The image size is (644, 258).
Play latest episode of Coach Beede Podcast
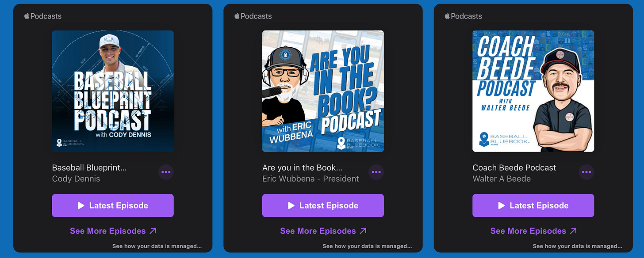(533, 205)
